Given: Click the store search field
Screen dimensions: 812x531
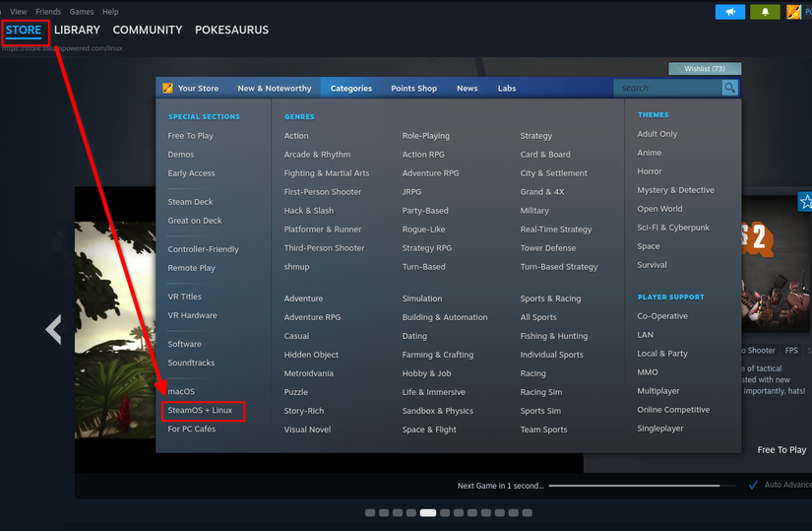Looking at the screenshot, I should 668,88.
